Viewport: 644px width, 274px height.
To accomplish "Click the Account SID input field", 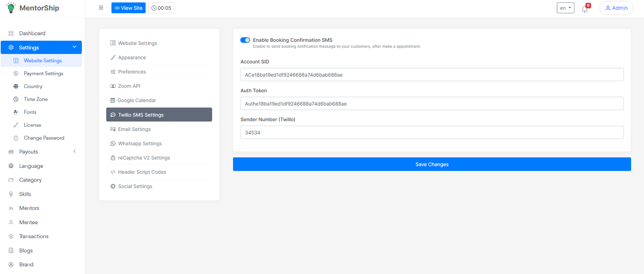I will (431, 75).
